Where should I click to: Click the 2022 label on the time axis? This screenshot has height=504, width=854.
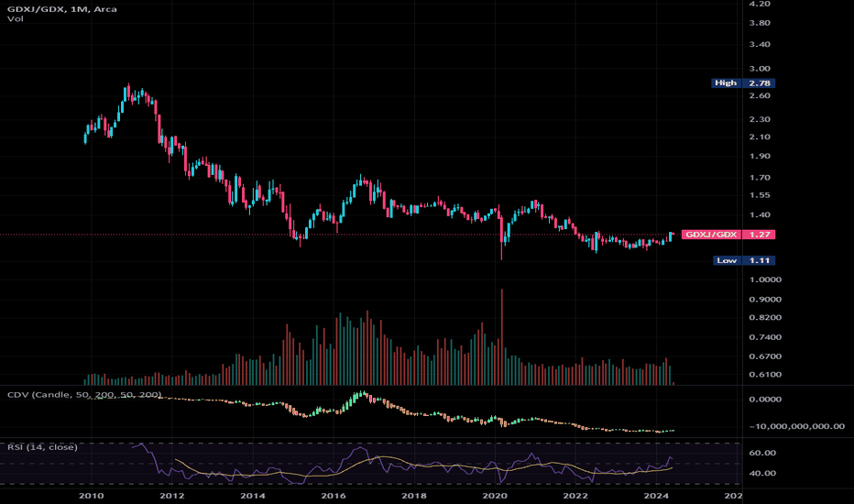575,496
